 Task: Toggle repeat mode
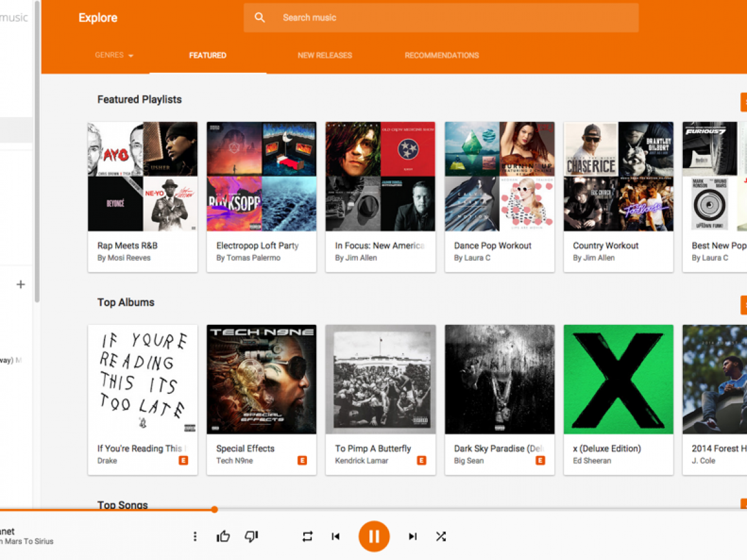click(x=308, y=536)
